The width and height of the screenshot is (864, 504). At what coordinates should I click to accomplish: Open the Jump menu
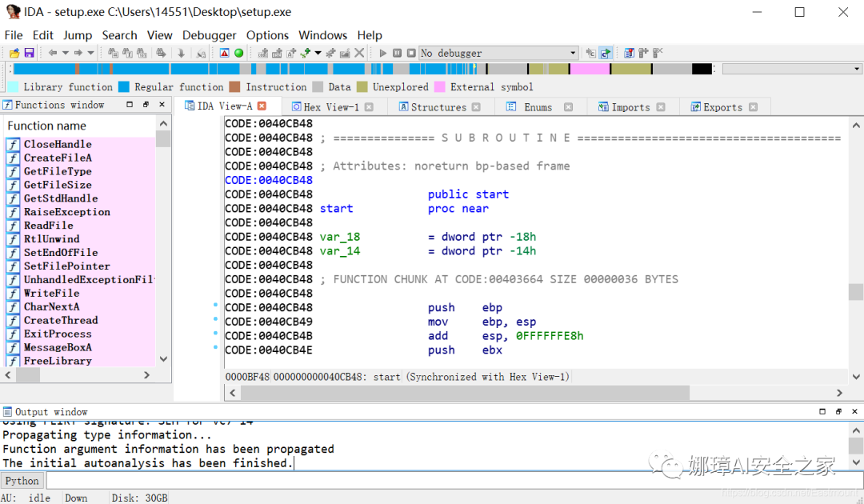78,35
